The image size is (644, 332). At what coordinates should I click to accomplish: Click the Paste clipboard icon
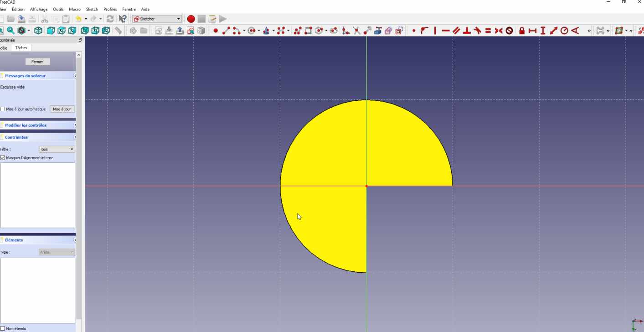coord(66,19)
